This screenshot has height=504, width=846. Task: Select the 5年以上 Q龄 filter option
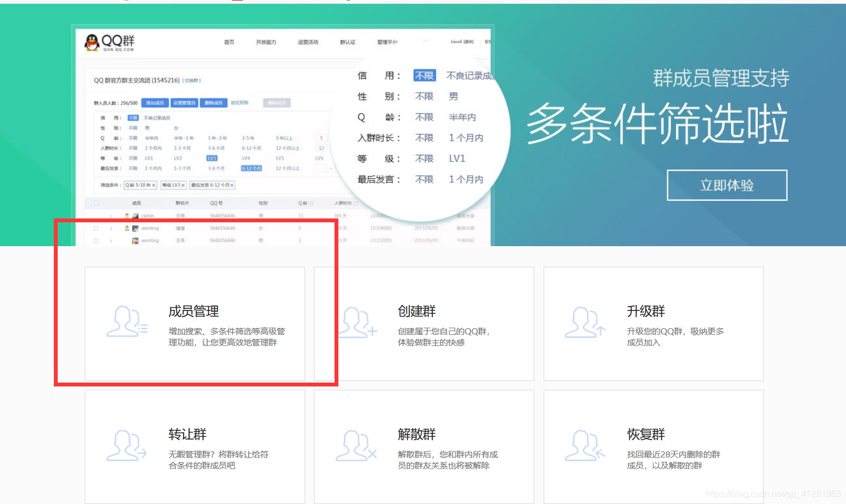[x=284, y=138]
